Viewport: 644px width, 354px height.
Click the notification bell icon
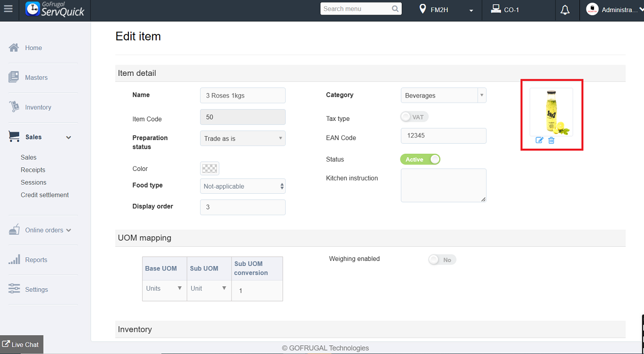565,10
